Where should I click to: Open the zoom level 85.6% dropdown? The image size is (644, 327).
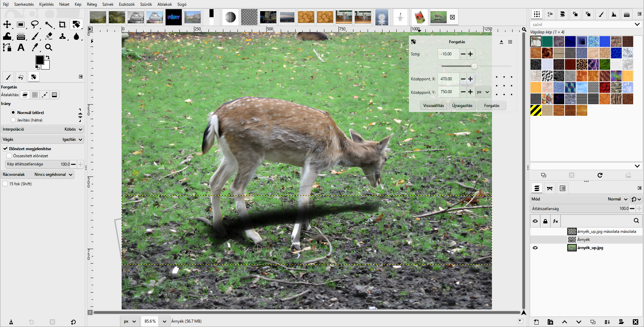pos(164,321)
